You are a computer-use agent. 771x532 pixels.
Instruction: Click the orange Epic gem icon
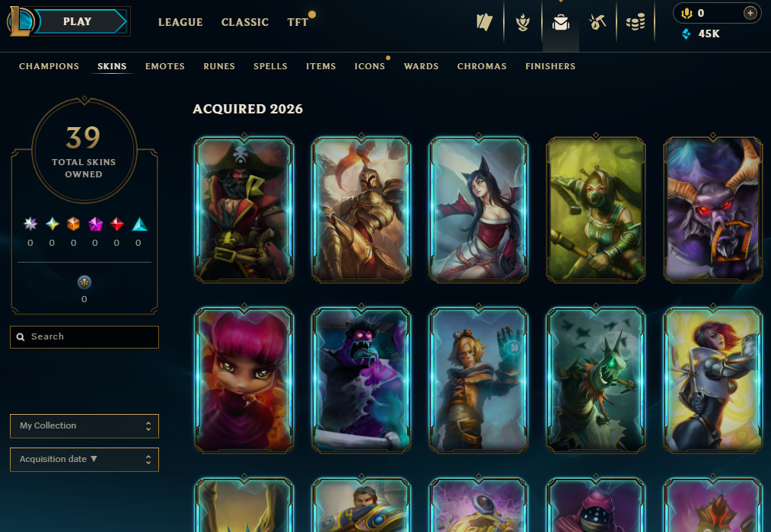(73, 225)
